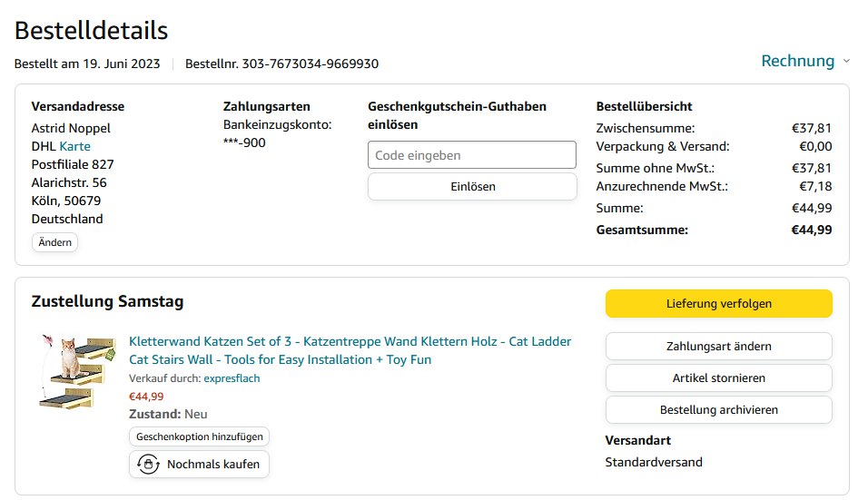Archive order with Bestellung archivieren
This screenshot has width=868, height=500.
point(718,409)
